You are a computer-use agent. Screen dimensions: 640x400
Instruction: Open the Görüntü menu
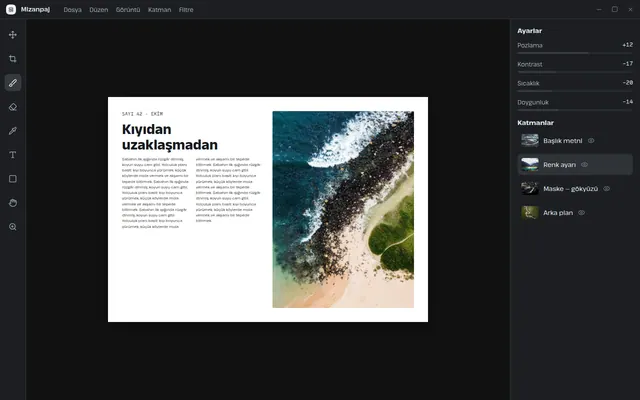coord(128,10)
